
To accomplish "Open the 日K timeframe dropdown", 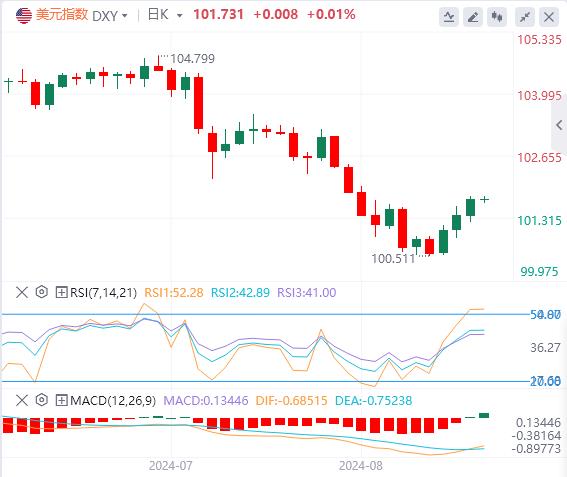I will click(165, 15).
